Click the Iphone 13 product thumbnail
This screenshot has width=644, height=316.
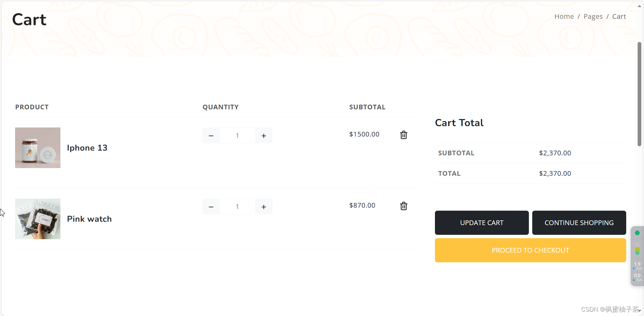tap(37, 148)
